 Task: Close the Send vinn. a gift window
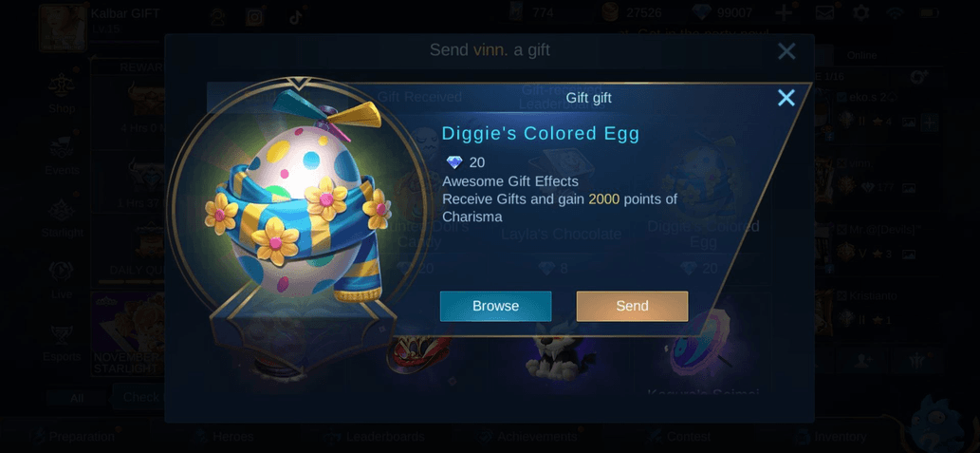(786, 50)
